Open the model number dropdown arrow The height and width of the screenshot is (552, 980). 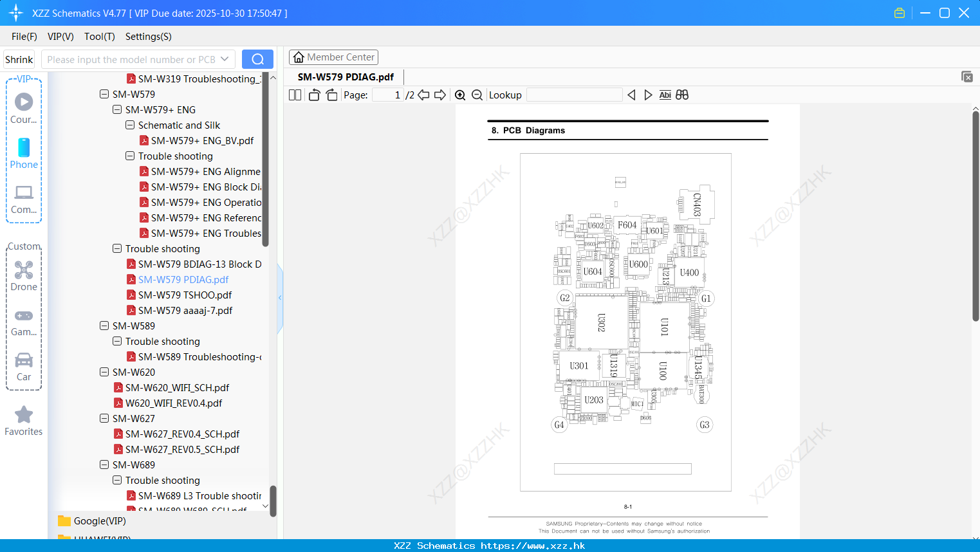[225, 59]
